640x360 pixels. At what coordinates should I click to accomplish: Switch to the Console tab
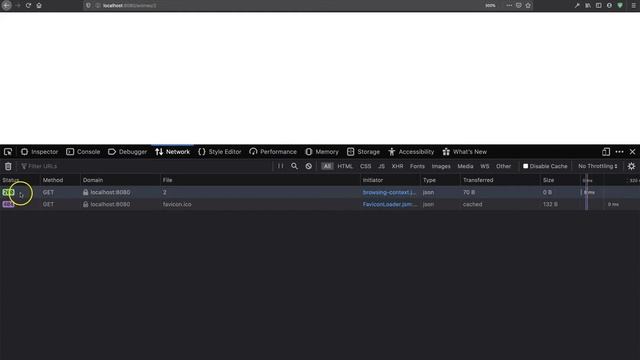pos(83,152)
